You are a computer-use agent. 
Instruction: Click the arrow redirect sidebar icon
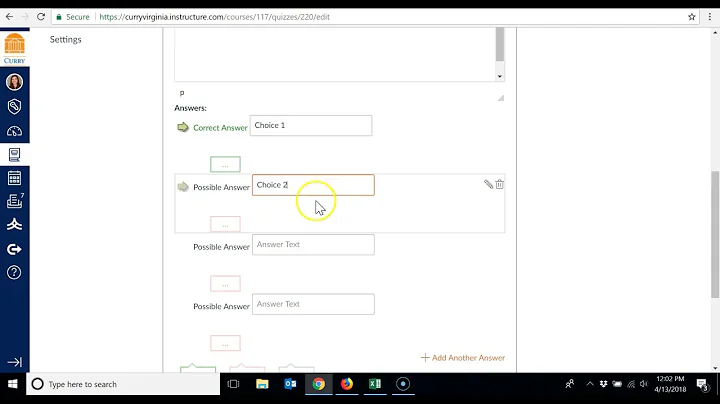14,249
